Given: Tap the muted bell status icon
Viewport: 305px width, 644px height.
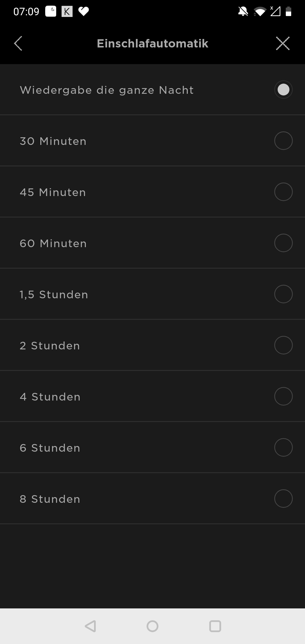Looking at the screenshot, I should [x=243, y=12].
